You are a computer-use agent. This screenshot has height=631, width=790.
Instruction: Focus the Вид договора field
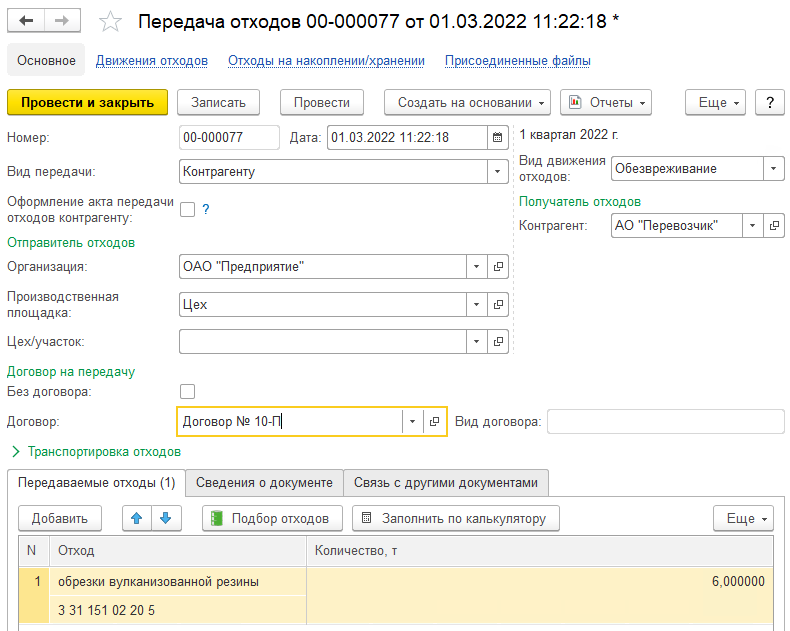666,421
